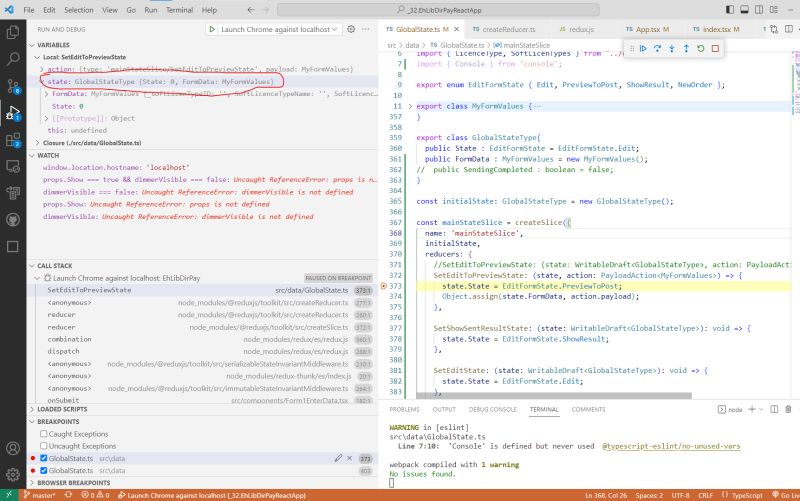Screen dimensions: 800x501
Task: Go back with the navigation arrow
Action: (251, 10)
